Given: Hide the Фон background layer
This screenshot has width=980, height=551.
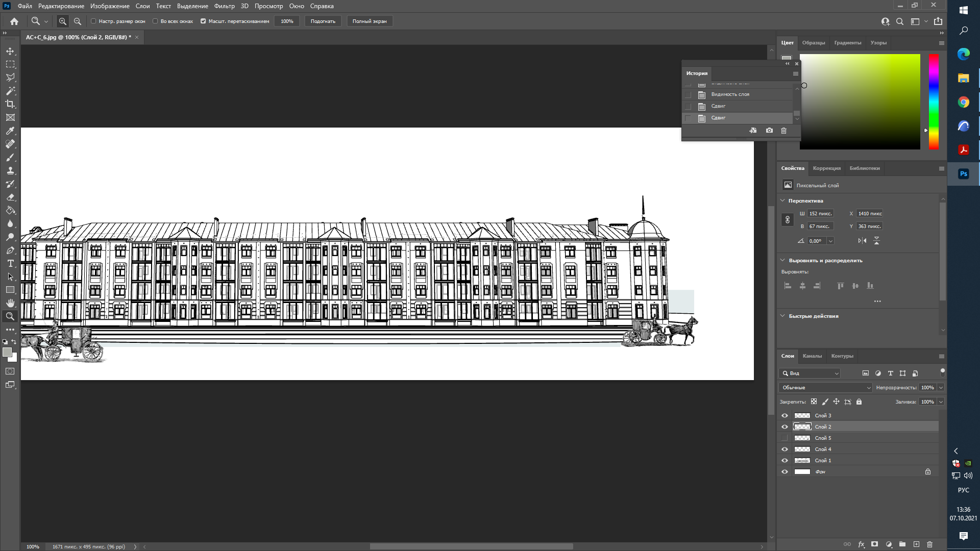Looking at the screenshot, I should [785, 472].
